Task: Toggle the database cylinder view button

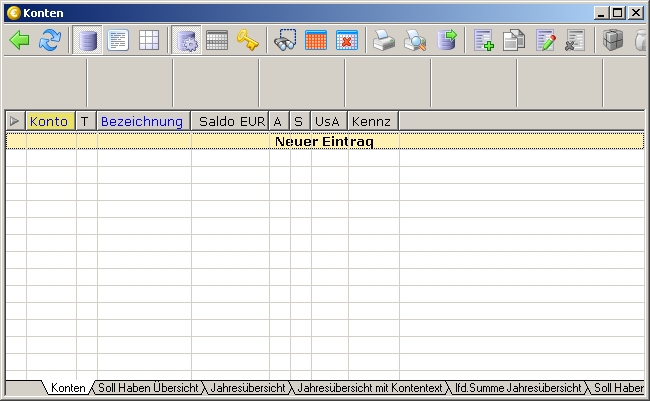Action: point(88,40)
